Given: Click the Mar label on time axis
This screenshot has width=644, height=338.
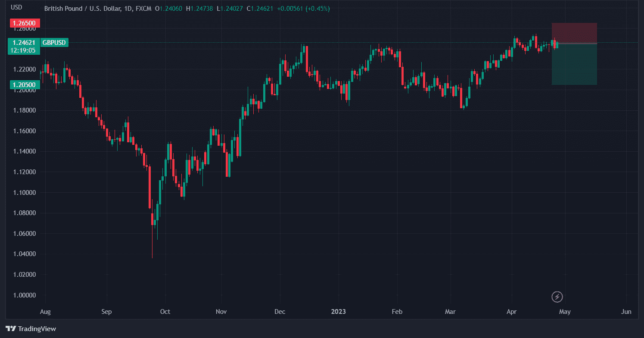Looking at the screenshot, I should 450,312.
